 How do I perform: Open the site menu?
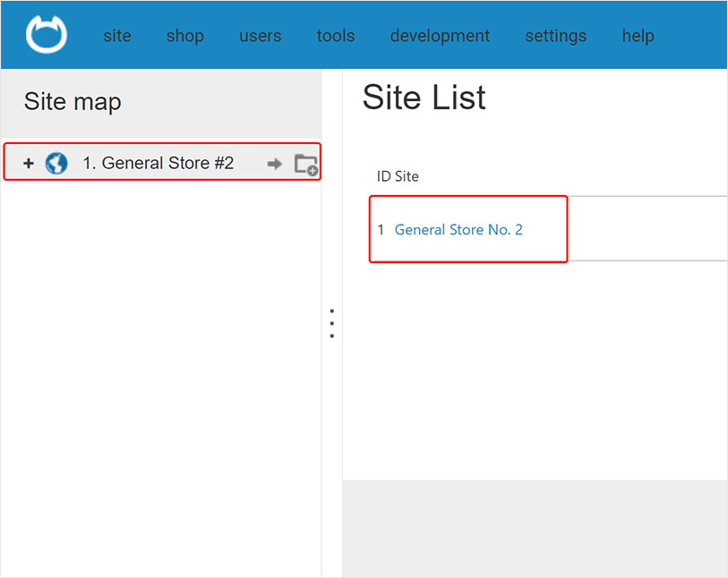click(117, 36)
